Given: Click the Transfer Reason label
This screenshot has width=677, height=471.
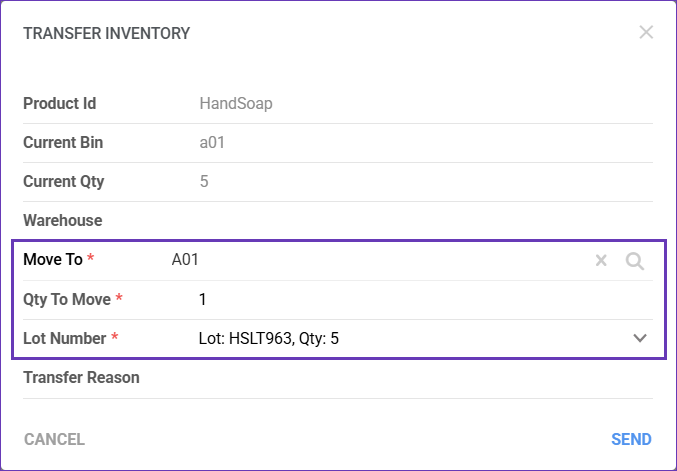Looking at the screenshot, I should tap(81, 378).
